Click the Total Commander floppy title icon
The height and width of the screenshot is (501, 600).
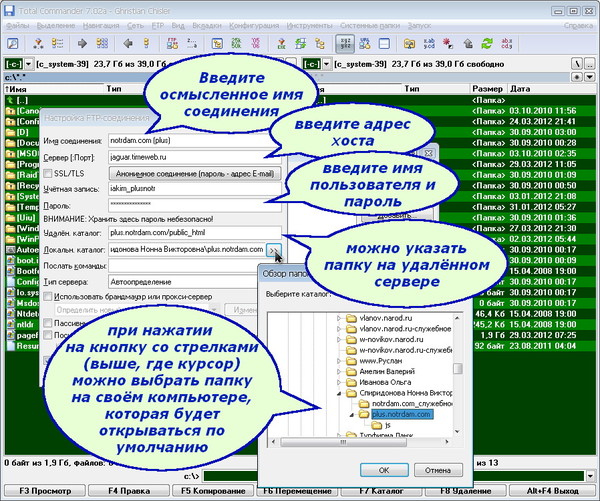click(9, 10)
